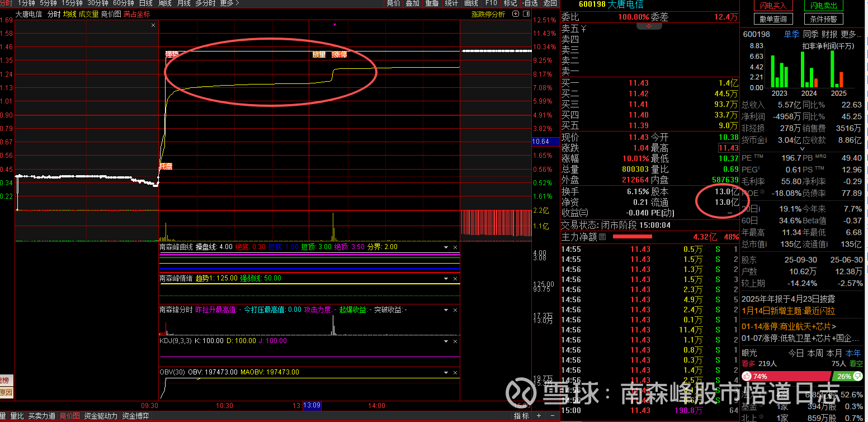This screenshot has height=422, width=868.
Task: Click the thumbs-up bullish 74% icon
Action: pyautogui.click(x=746, y=376)
